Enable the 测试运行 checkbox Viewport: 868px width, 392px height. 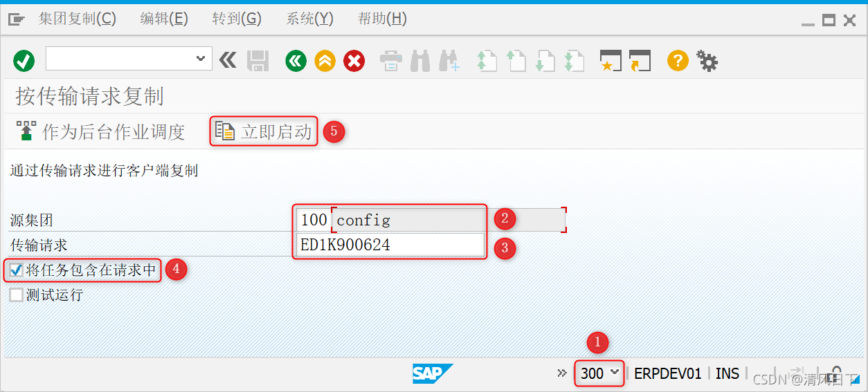pyautogui.click(x=16, y=295)
